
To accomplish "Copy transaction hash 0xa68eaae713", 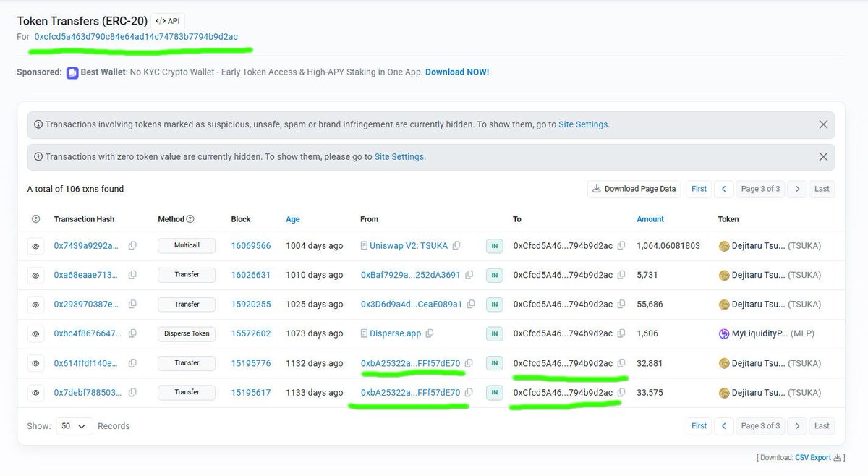I will click(132, 275).
